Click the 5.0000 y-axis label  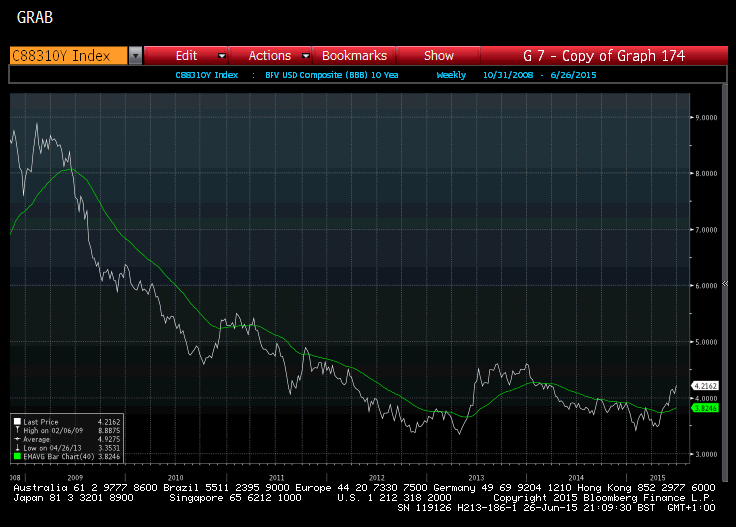[x=706, y=342]
